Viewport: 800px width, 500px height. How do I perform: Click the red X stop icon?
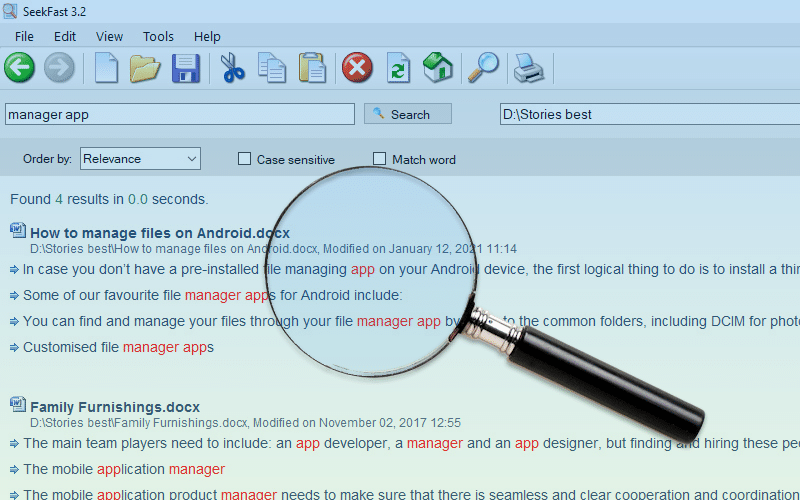click(x=357, y=67)
